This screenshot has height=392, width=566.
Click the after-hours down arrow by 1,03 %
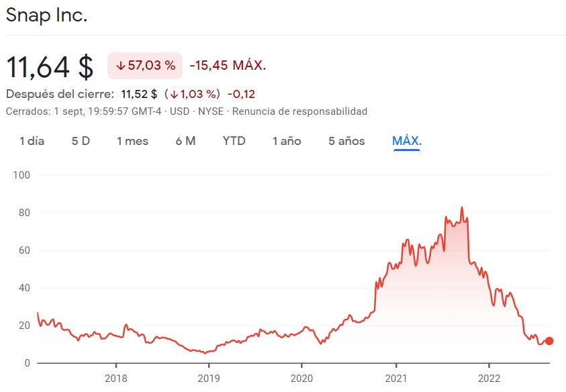(x=175, y=95)
